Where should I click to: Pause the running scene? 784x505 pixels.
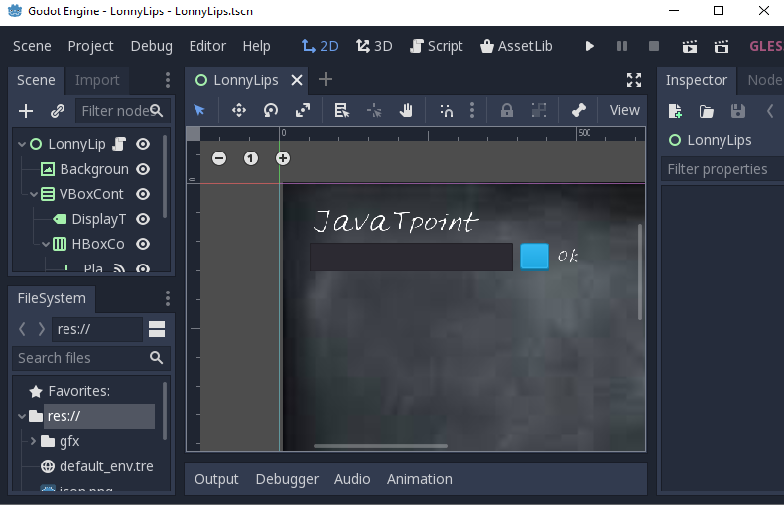(622, 46)
